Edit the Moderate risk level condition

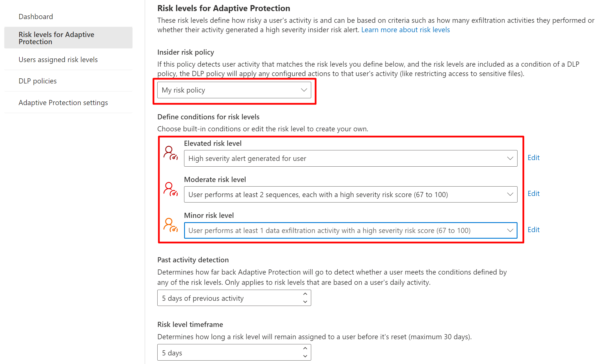pos(533,194)
